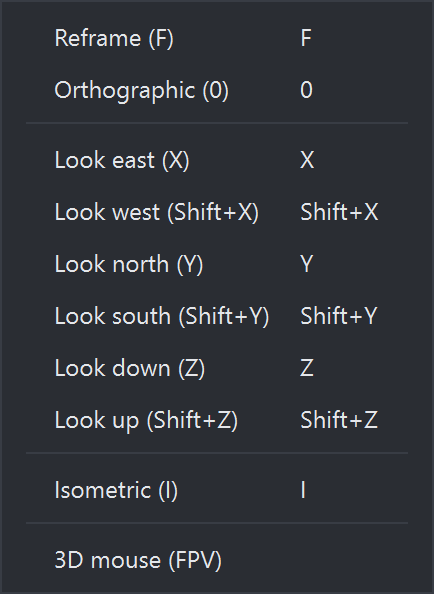The width and height of the screenshot is (434, 594).
Task: Click the X shortcut label for Look east
Action: [307, 160]
